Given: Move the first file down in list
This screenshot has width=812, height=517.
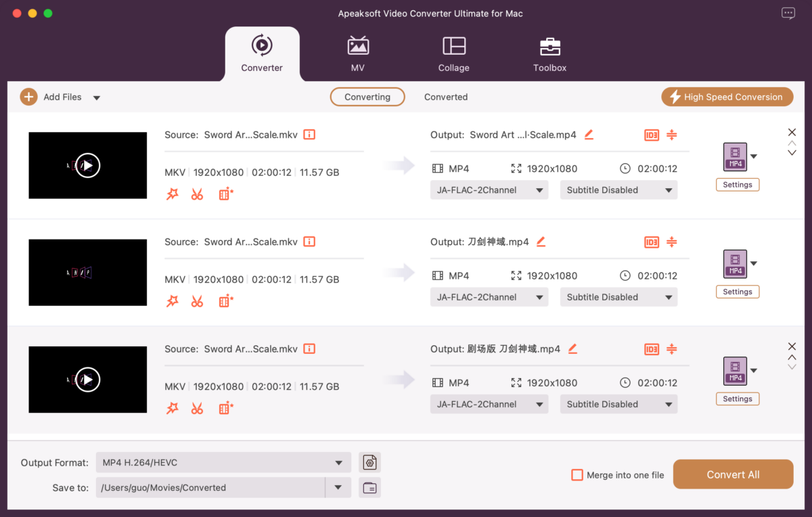Looking at the screenshot, I should click(x=792, y=153).
